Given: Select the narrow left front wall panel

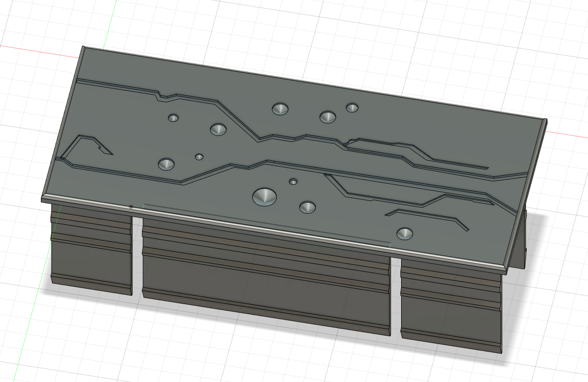Looking at the screenshot, I should coord(91,250).
